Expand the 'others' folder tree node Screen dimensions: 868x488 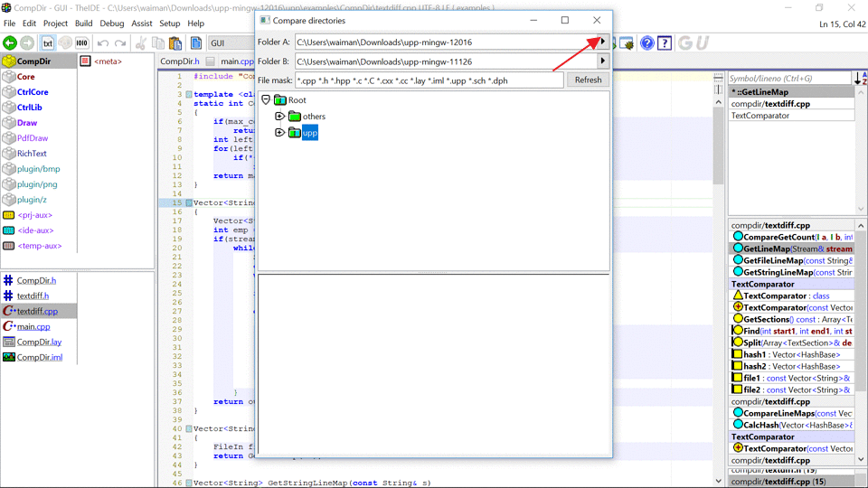click(280, 117)
